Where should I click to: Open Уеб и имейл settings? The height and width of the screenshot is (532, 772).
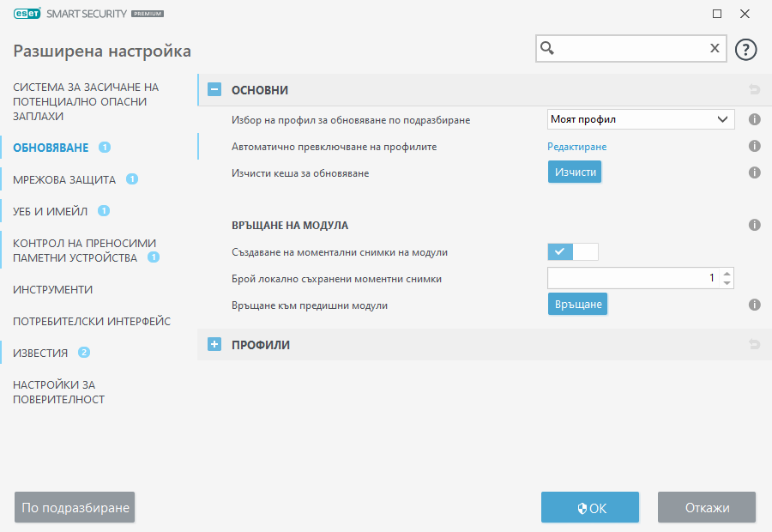pyautogui.click(x=51, y=211)
